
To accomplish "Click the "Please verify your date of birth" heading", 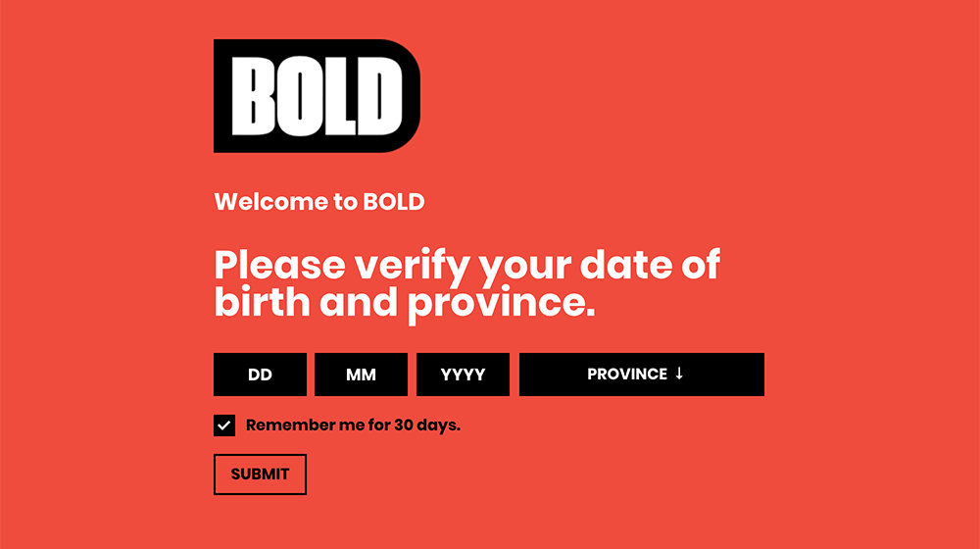I will pyautogui.click(x=466, y=265).
